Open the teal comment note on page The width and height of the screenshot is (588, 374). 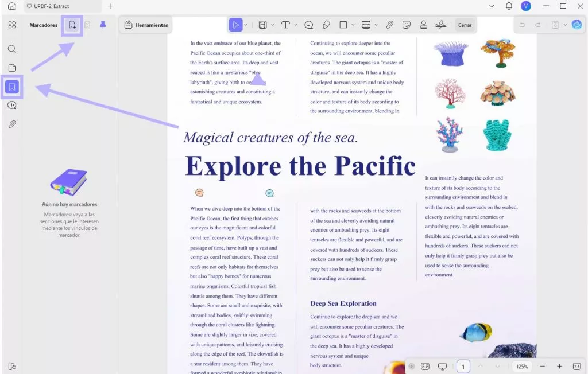coord(270,193)
